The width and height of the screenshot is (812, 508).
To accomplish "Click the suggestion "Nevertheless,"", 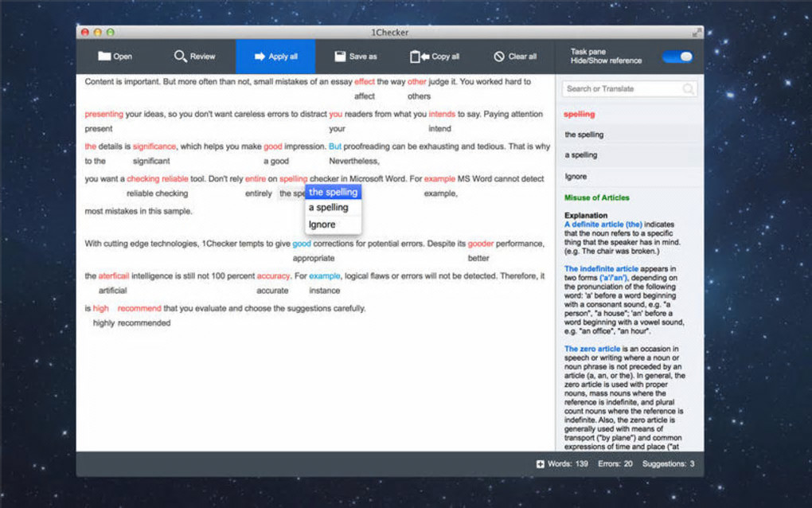I will pos(354,161).
